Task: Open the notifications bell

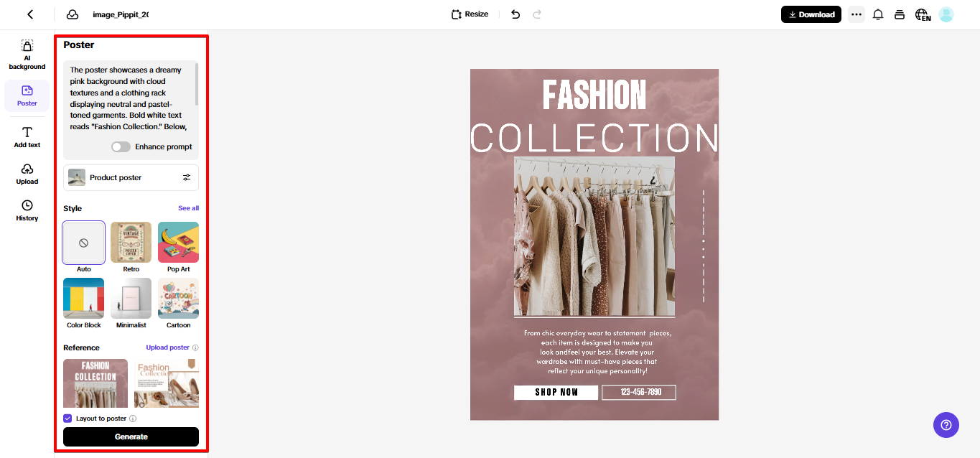Action: (x=877, y=14)
